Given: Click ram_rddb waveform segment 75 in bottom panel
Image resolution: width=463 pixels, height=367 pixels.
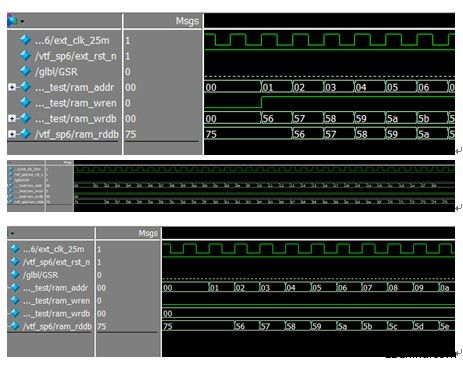Looking at the screenshot, I should pos(198,326).
